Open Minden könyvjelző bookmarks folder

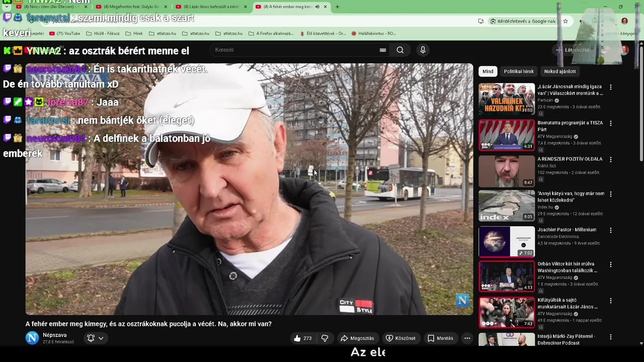click(x=620, y=34)
